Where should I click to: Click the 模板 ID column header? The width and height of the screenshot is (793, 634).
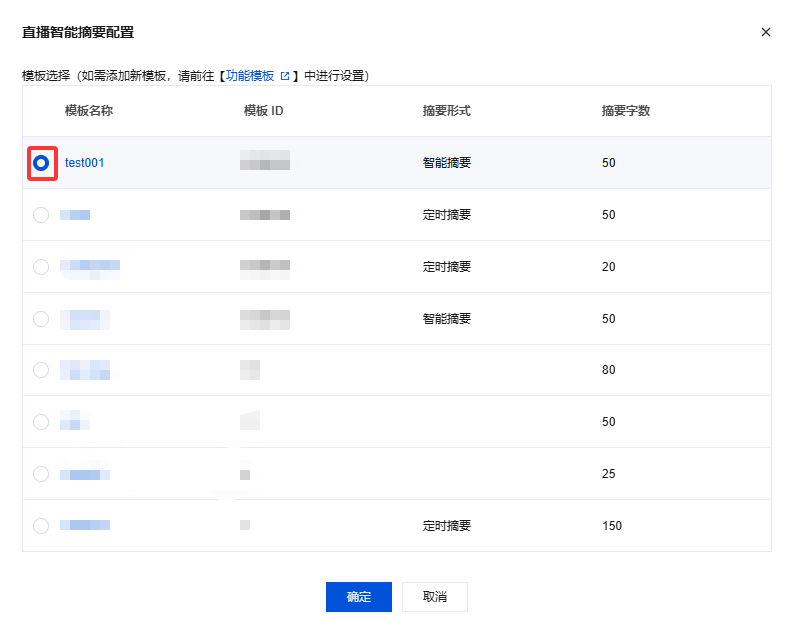tap(264, 111)
